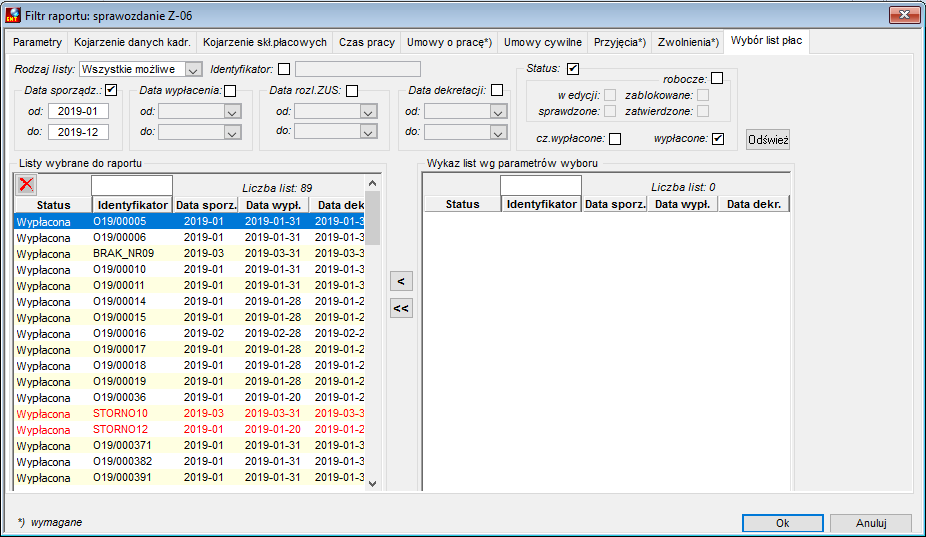
Task: Switch to the Przyjęcia tab
Action: coord(619,43)
